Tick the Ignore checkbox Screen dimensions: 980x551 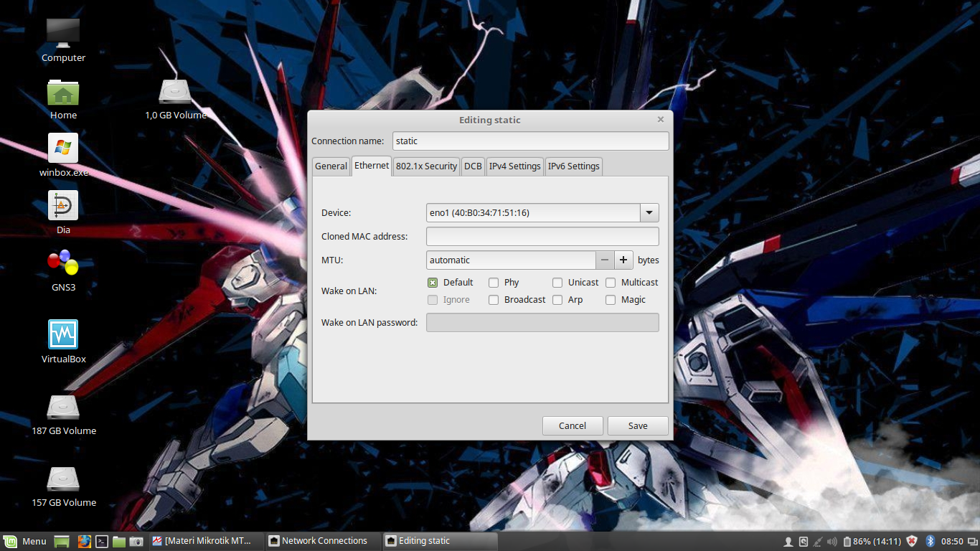point(433,300)
